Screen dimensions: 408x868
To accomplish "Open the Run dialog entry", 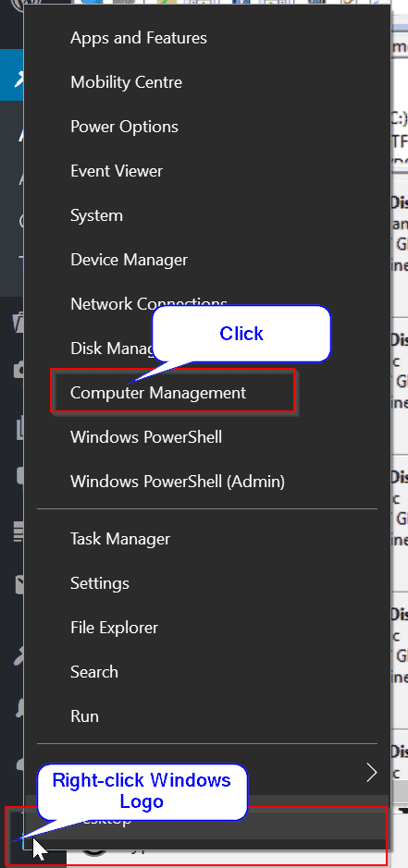I will coord(84,715).
